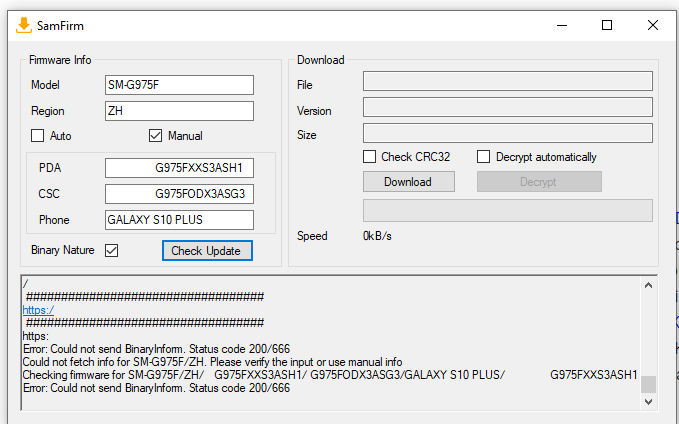The width and height of the screenshot is (679, 424).
Task: Open the https:/ link in the log
Action: (x=38, y=310)
